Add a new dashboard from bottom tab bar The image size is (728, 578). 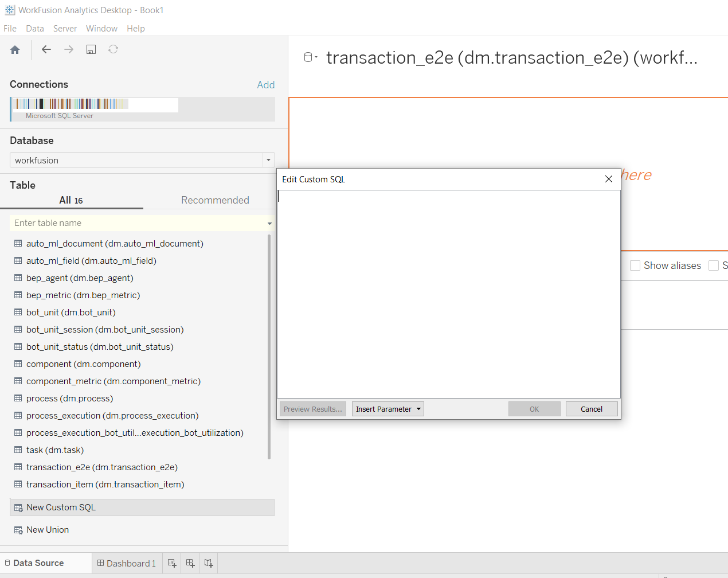tap(190, 563)
